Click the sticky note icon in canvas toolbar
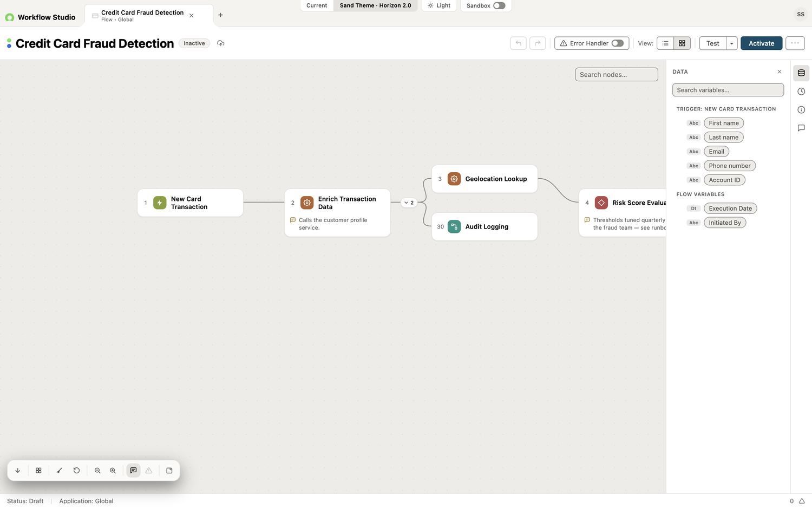This screenshot has width=812, height=508. 169,471
